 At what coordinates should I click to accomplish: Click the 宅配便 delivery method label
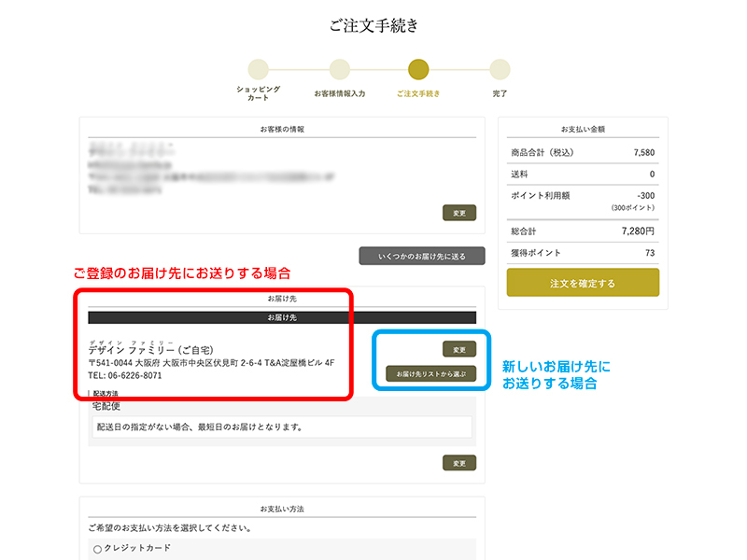106,407
